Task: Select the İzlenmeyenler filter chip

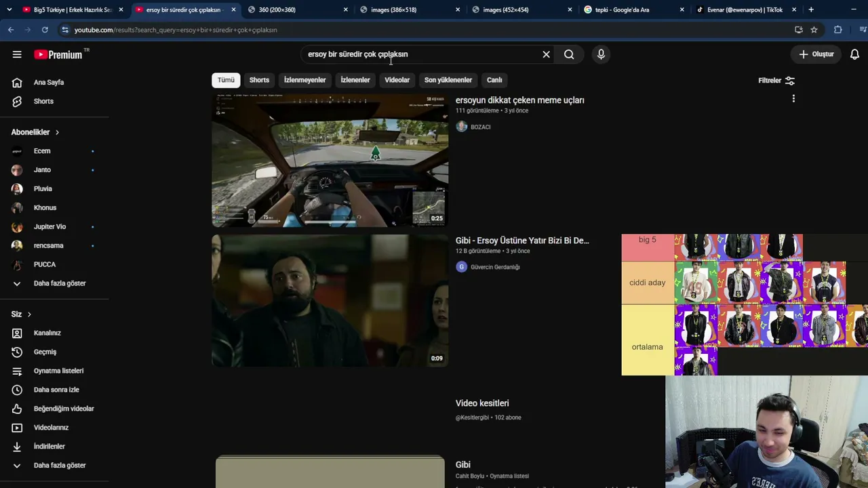Action: [304, 80]
